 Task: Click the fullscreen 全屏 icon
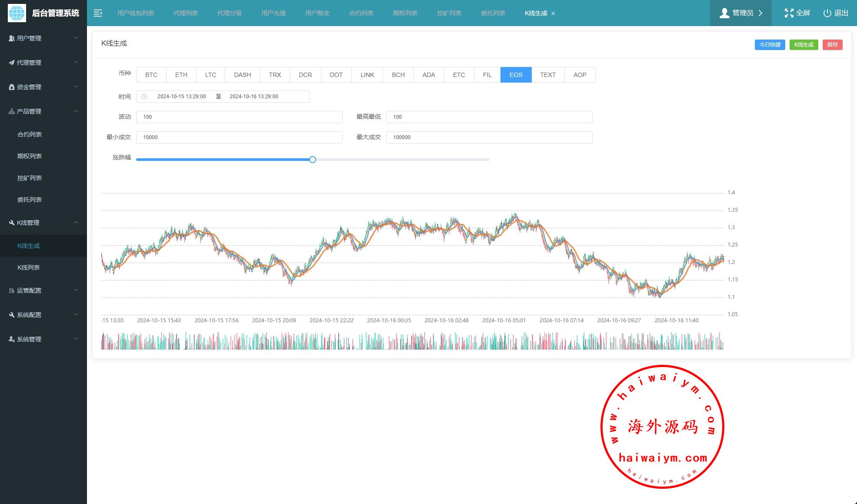coord(789,13)
